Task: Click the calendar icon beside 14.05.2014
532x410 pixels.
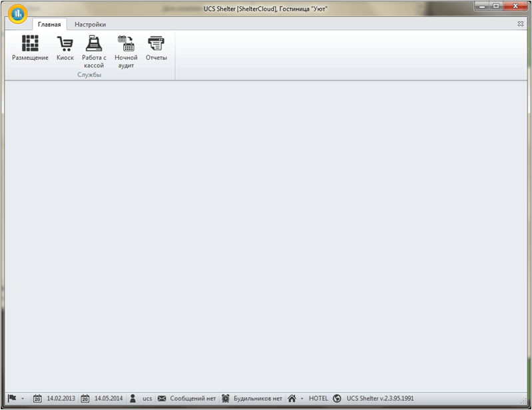Action: tap(85, 399)
